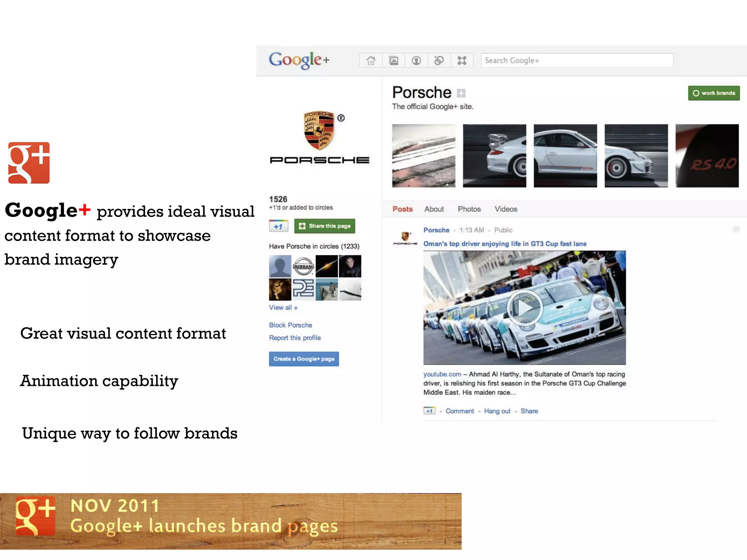Click the Hang out link under post
747x560 pixels.
click(497, 411)
